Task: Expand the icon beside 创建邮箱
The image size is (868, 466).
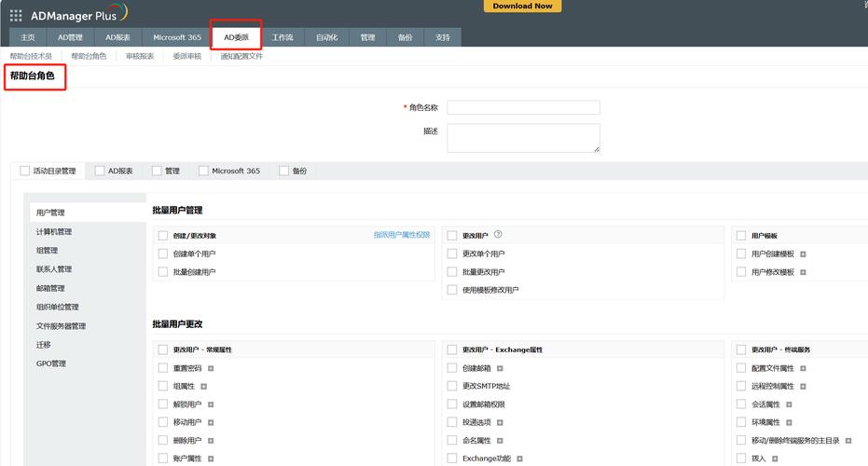Action: (500, 368)
